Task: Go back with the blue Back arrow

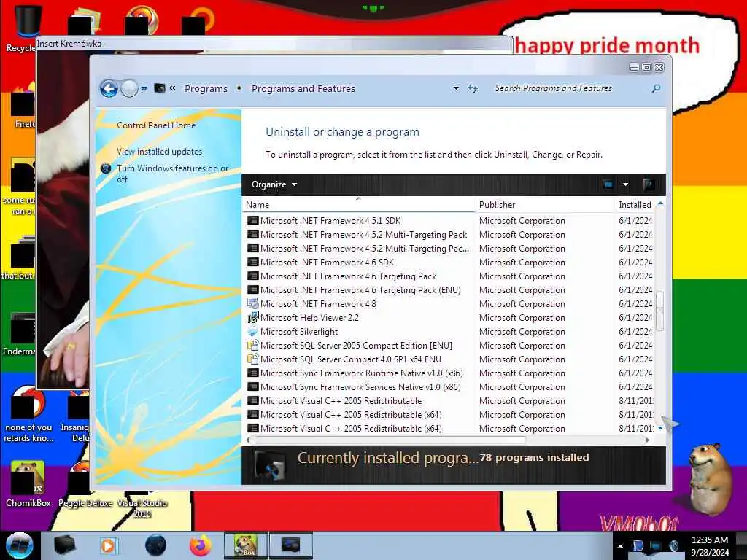Action: pos(109,88)
